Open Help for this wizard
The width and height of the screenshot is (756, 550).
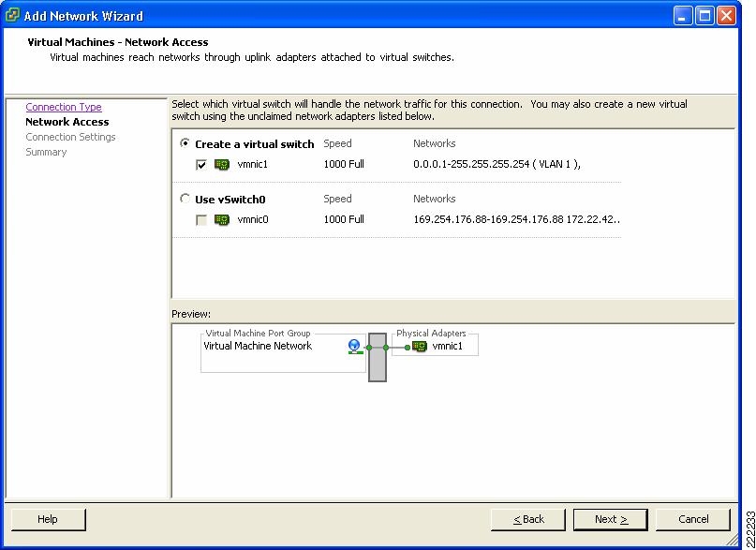pos(48,519)
